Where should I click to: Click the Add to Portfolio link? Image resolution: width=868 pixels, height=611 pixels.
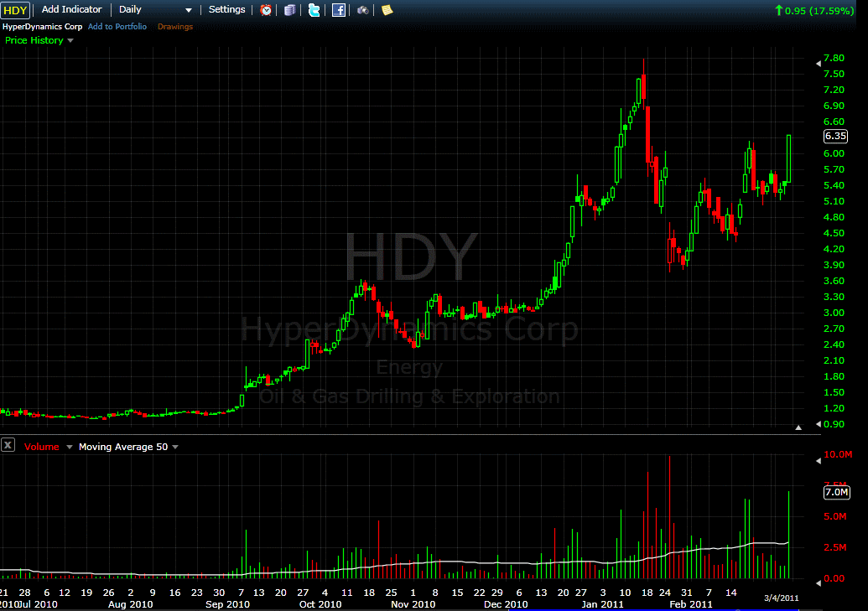point(117,27)
